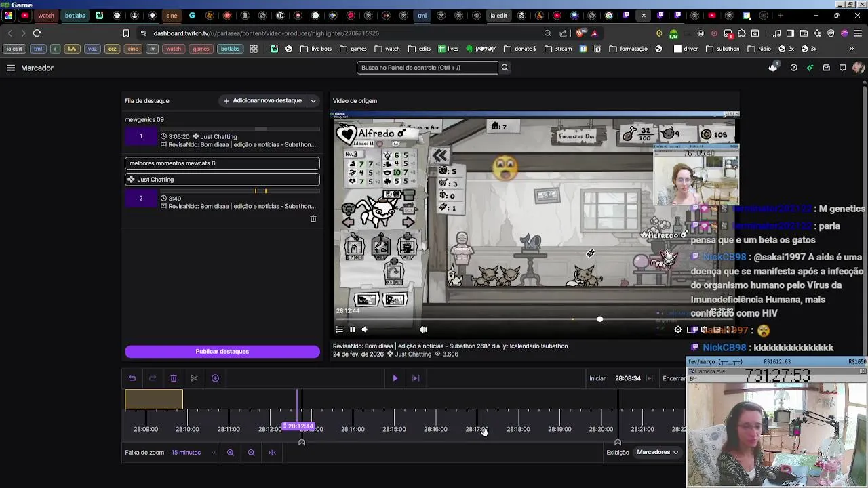Click the browser address bar URL
The image size is (868, 488).
[x=266, y=33]
